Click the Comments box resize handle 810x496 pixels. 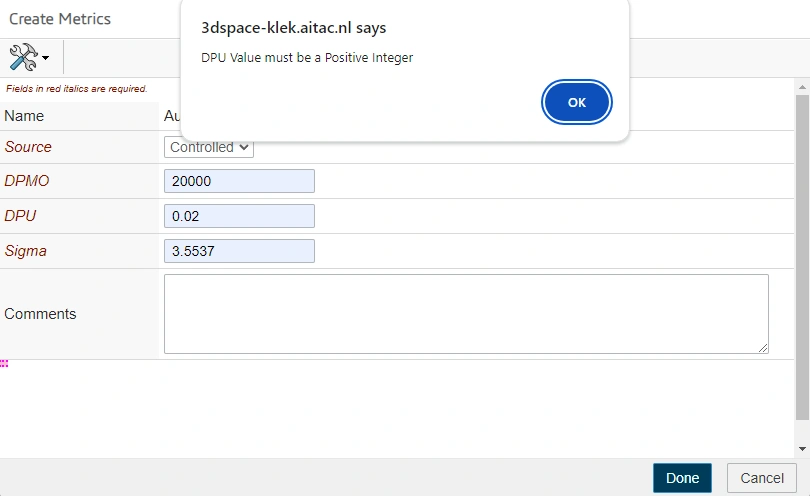pyautogui.click(x=763, y=347)
